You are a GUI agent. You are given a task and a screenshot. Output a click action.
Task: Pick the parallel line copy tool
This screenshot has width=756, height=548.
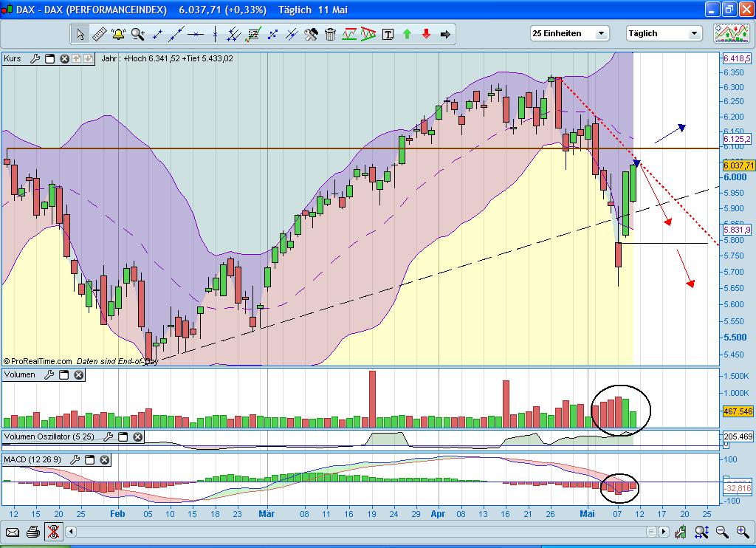coord(292,34)
